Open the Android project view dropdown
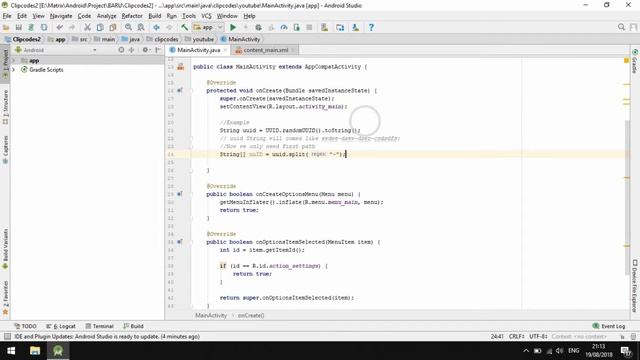Viewport: 640px width, 360px height. click(x=56, y=50)
